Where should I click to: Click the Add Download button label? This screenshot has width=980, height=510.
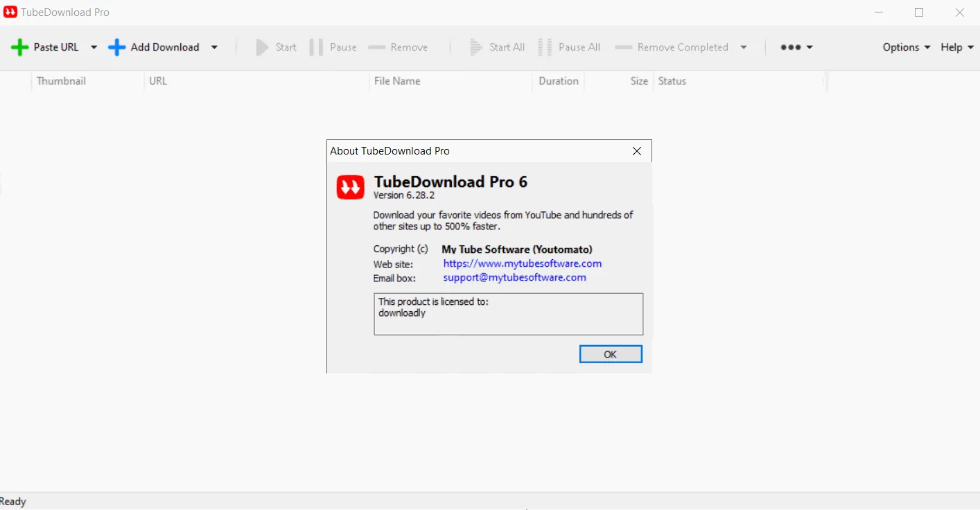coord(165,47)
